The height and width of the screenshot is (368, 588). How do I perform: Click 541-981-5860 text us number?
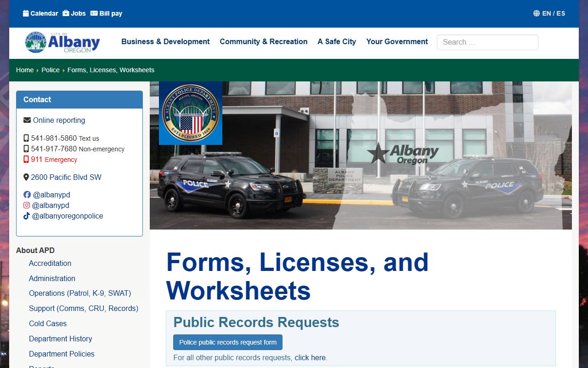[x=54, y=138]
